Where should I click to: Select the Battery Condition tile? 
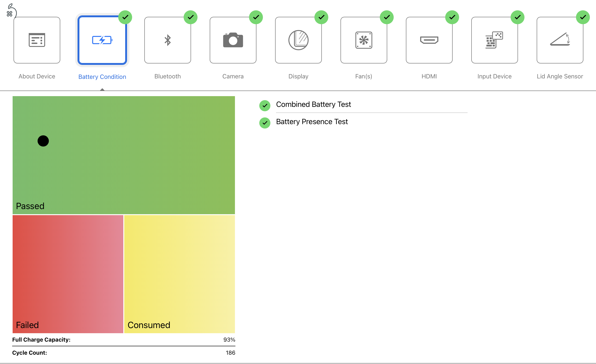[x=102, y=40]
